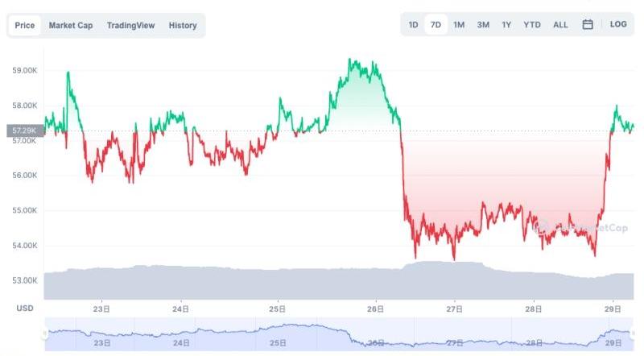Click the 59.00K label on the price axis
This screenshot has width=644, height=356.
coord(25,71)
